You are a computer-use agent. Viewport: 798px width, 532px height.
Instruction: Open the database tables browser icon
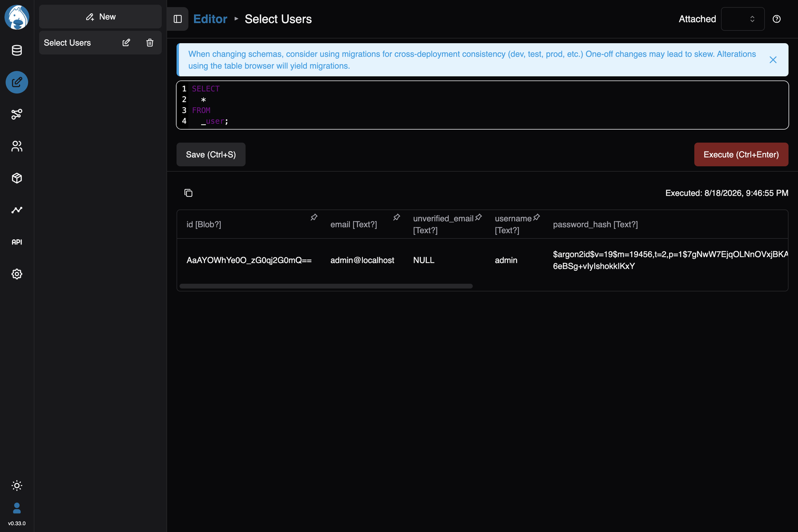pos(17,50)
